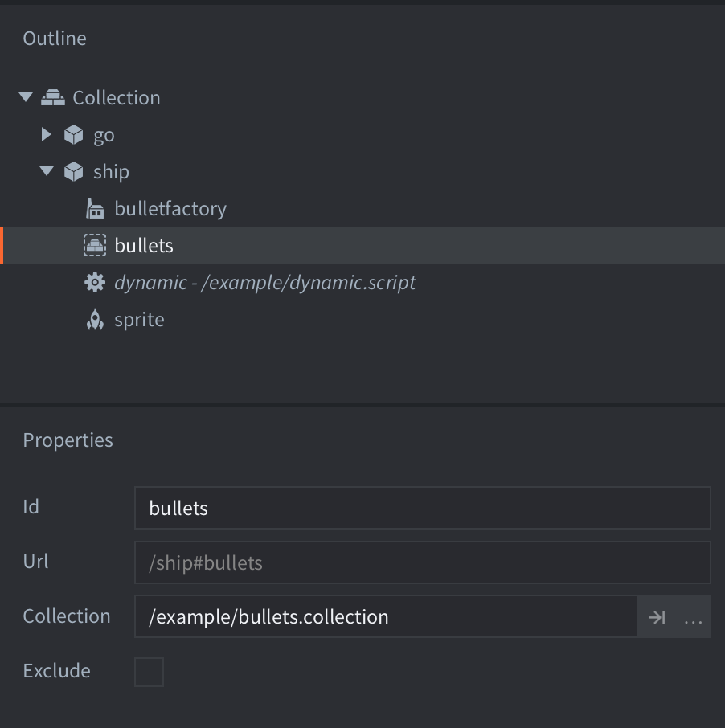725x728 pixels.
Task: Click the Collection path input field
Action: 386,617
